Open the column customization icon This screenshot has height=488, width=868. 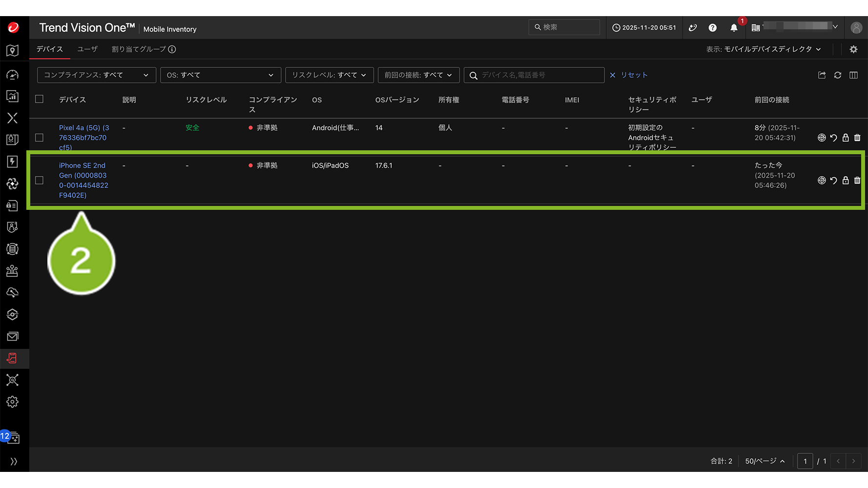(x=853, y=75)
